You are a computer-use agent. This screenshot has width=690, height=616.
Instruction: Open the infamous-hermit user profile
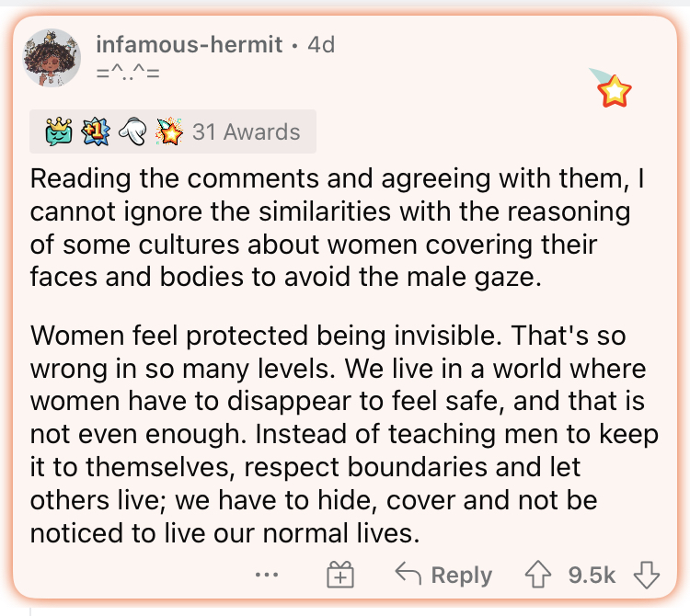pos(190,44)
